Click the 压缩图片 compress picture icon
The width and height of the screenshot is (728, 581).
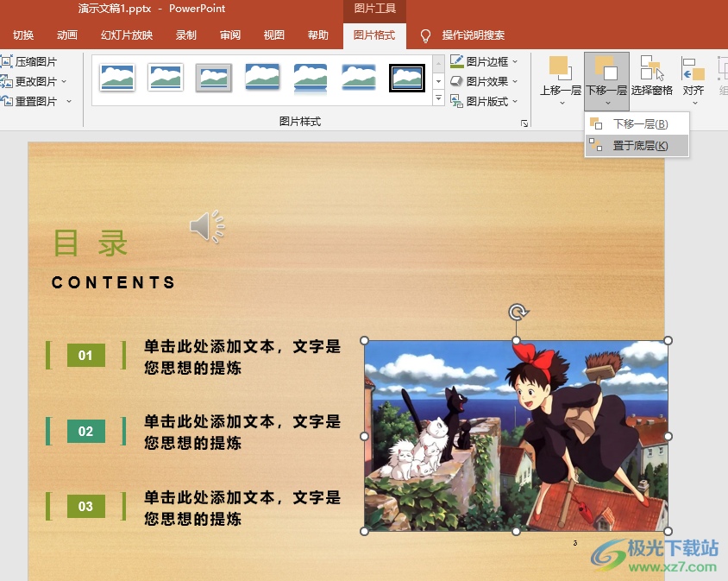click(x=7, y=61)
